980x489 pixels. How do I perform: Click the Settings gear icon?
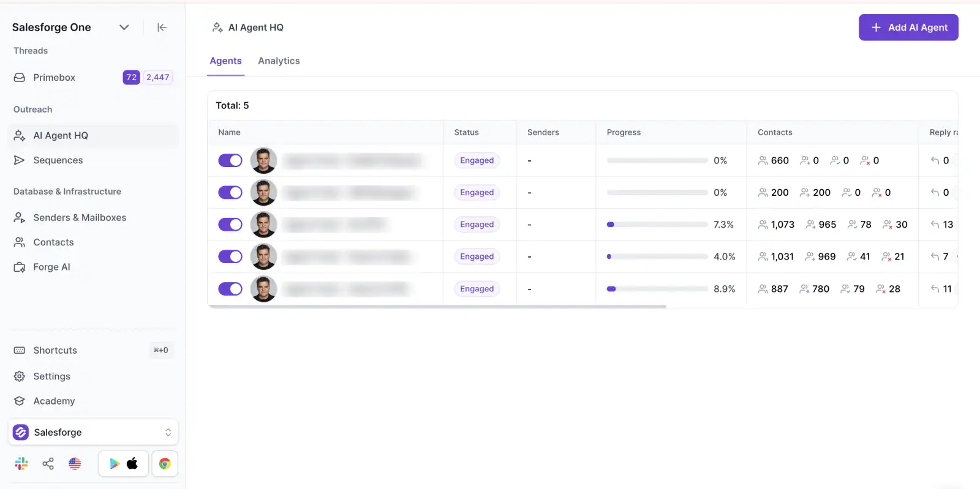click(20, 376)
